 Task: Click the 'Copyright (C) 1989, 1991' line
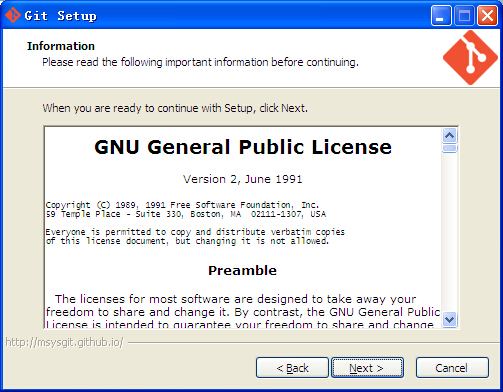click(182, 205)
